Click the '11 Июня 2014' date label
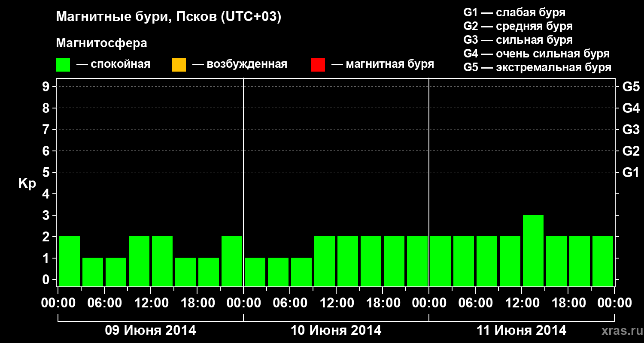644x343 pixels. (x=522, y=331)
